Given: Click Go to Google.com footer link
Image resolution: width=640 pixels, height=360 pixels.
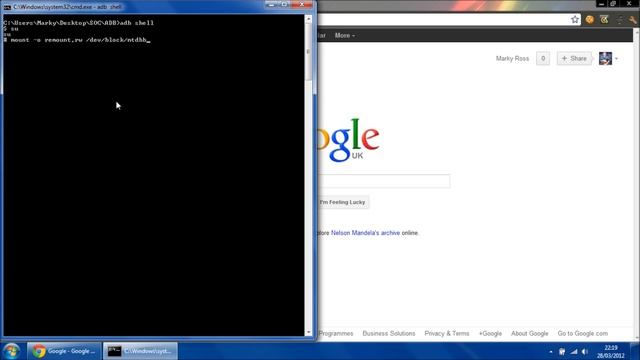Looking at the screenshot, I should click(x=582, y=333).
